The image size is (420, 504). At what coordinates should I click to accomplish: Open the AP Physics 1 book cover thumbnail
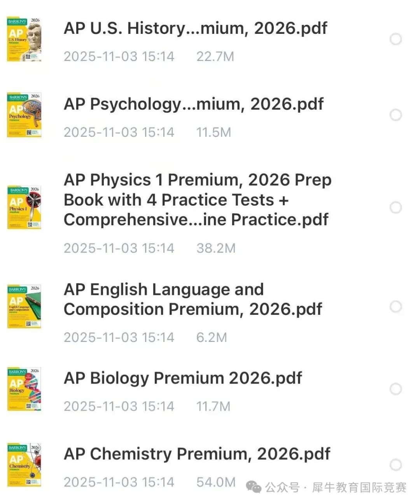[24, 207]
